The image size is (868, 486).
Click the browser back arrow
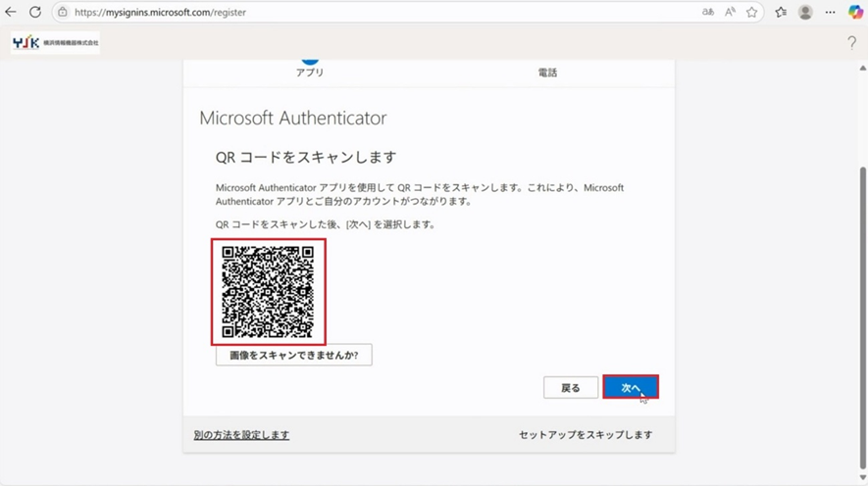[12, 13]
